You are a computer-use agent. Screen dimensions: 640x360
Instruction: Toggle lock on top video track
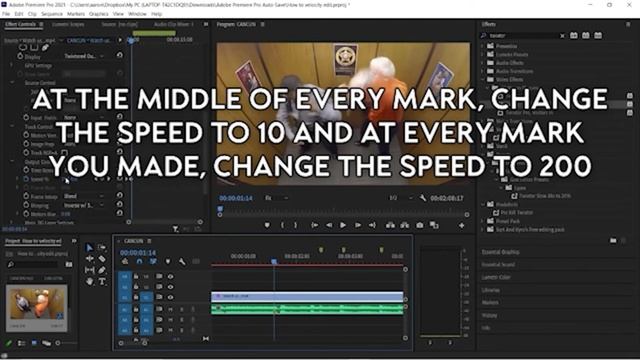pos(136,277)
